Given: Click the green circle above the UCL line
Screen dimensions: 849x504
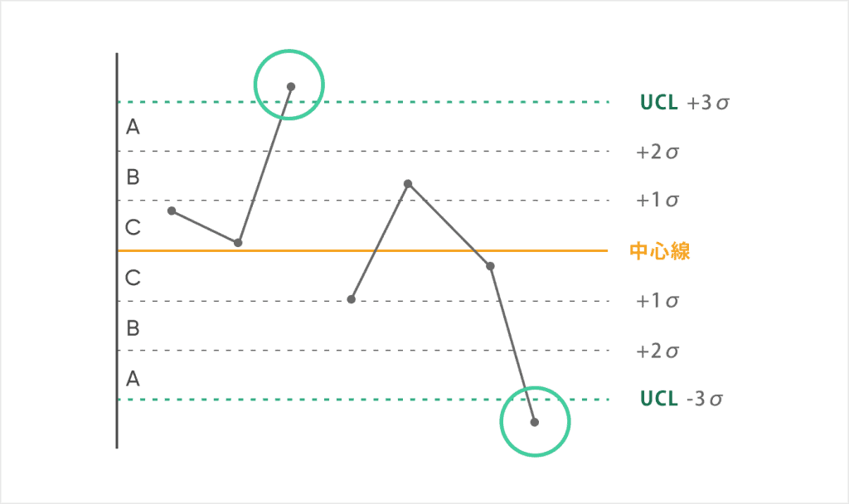Looking at the screenshot, I should [289, 85].
